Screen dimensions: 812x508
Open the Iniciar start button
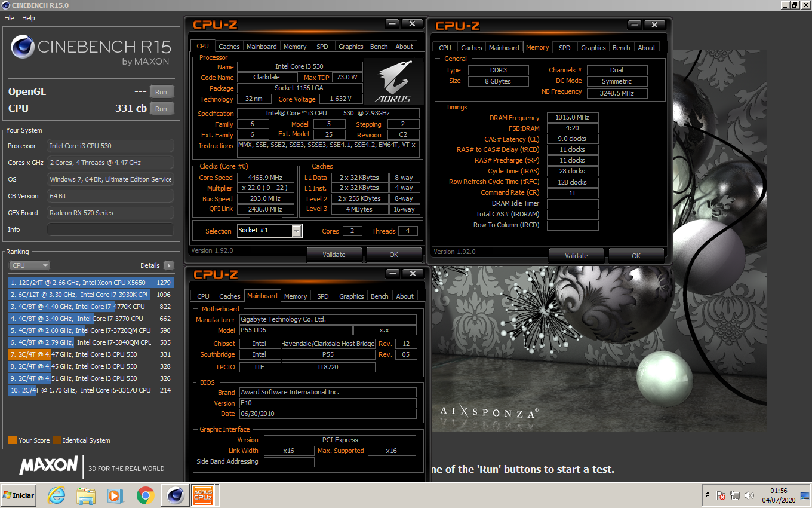click(x=19, y=495)
